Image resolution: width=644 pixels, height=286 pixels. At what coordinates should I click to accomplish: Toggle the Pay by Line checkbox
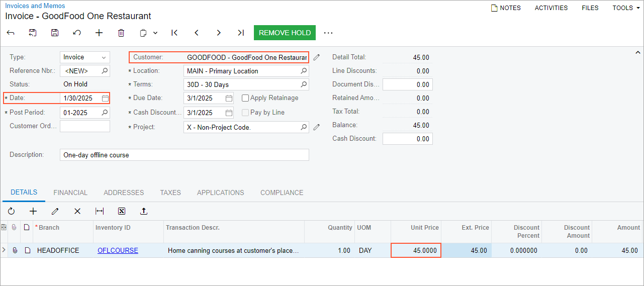tap(245, 113)
